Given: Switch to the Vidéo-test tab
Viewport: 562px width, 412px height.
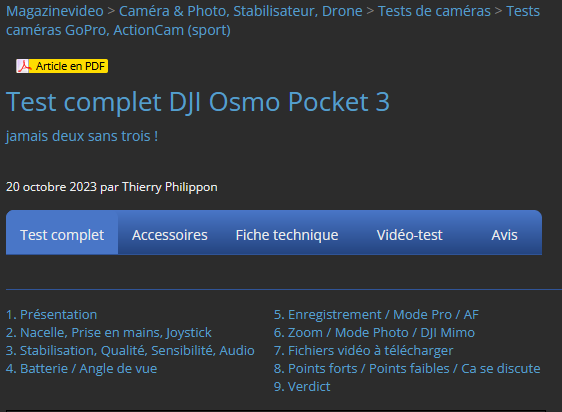Looking at the screenshot, I should 409,235.
